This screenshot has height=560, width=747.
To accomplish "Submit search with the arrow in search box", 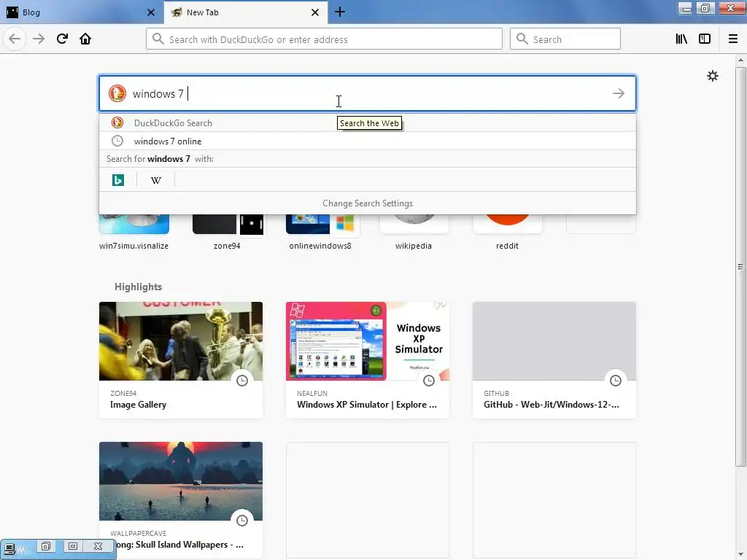I will (619, 93).
